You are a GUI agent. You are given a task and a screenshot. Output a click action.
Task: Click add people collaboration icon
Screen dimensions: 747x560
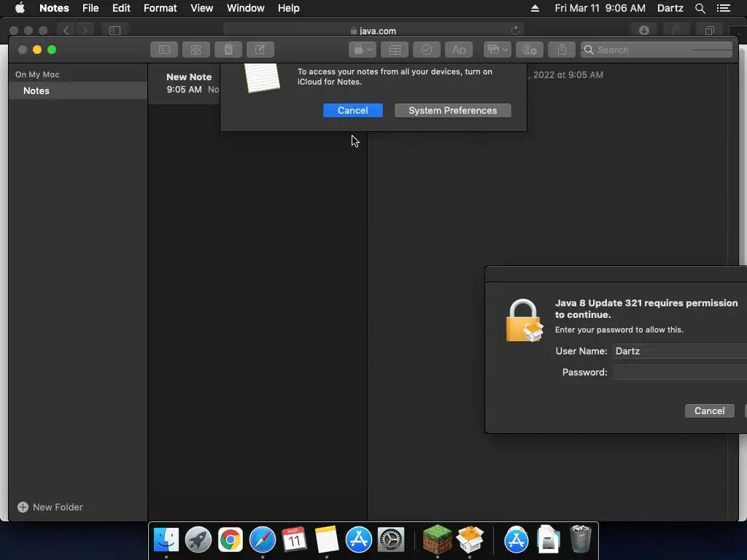(530, 50)
